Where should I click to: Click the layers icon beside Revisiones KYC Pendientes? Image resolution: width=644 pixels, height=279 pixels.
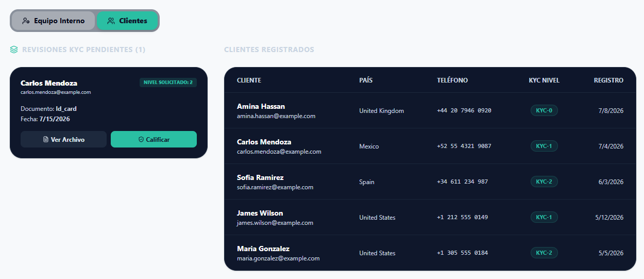coord(14,50)
